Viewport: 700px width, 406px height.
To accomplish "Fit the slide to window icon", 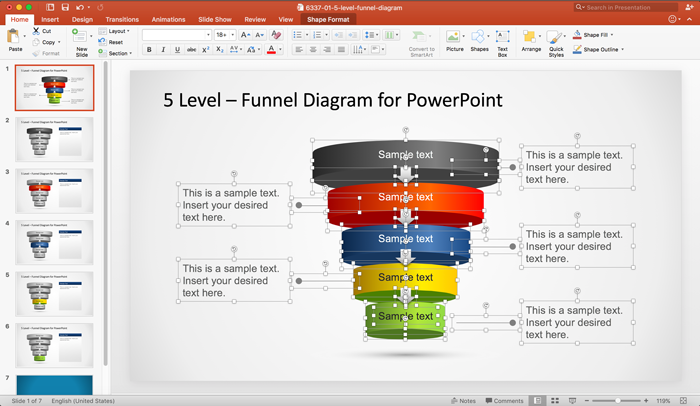I will pyautogui.click(x=683, y=401).
